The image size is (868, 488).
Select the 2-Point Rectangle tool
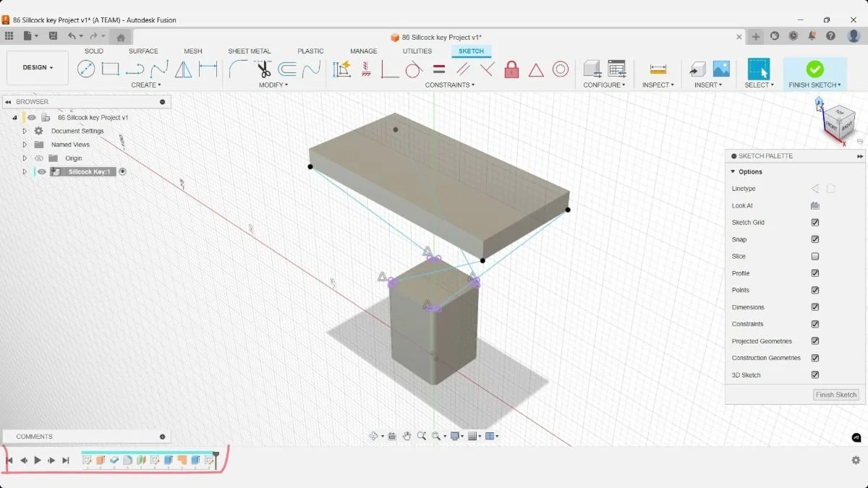point(111,69)
